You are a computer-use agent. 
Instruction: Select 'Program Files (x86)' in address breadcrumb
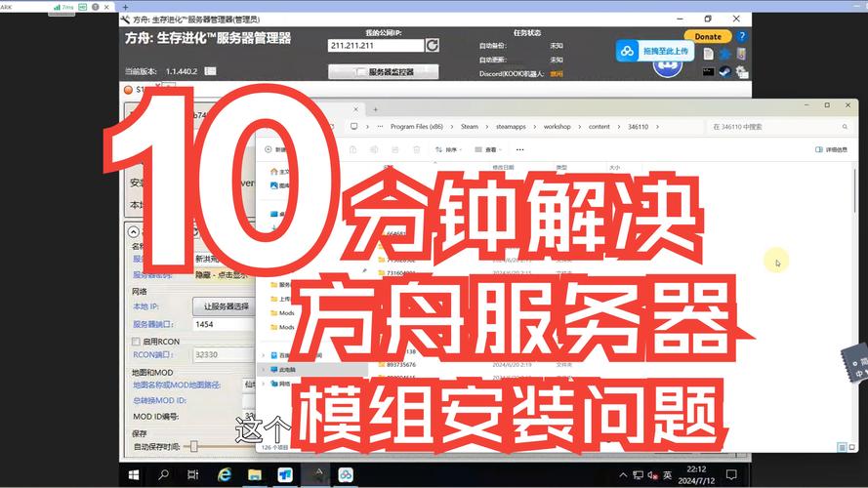pos(417,127)
